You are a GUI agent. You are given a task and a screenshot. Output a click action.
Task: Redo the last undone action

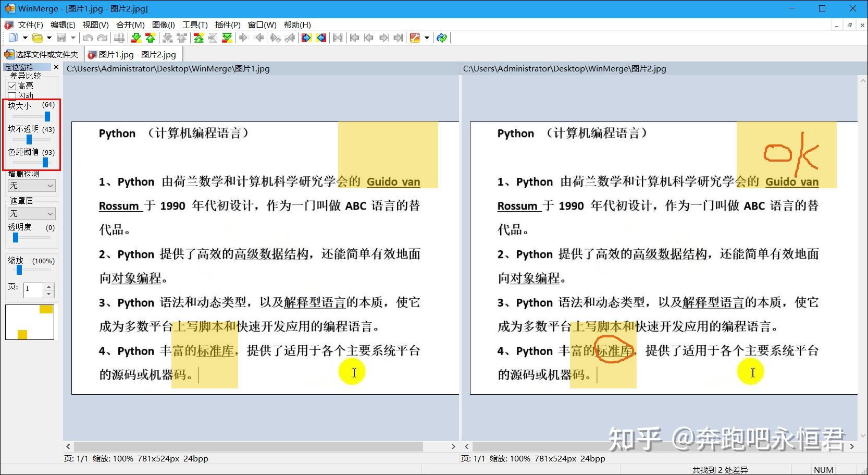pyautogui.click(x=102, y=38)
